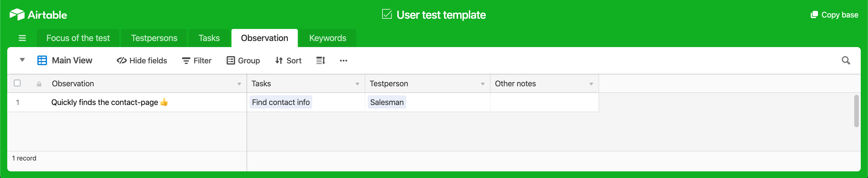Viewport: 868px width, 178px height.
Task: Open the Sort option
Action: [288, 61]
